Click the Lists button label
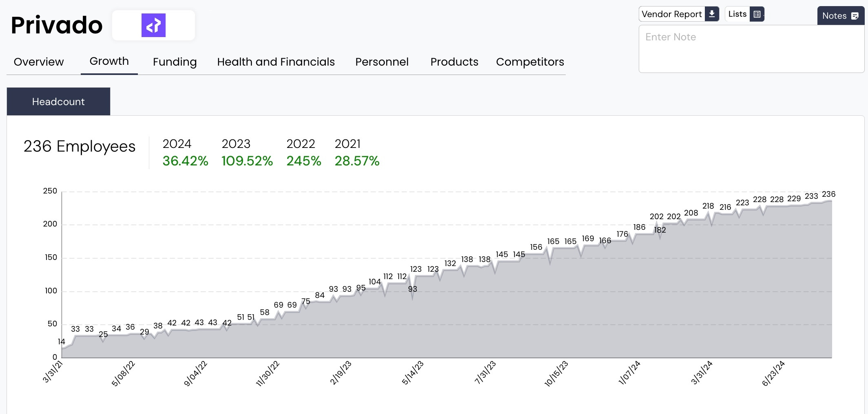Viewport: 868px width, 414px height. (737, 14)
